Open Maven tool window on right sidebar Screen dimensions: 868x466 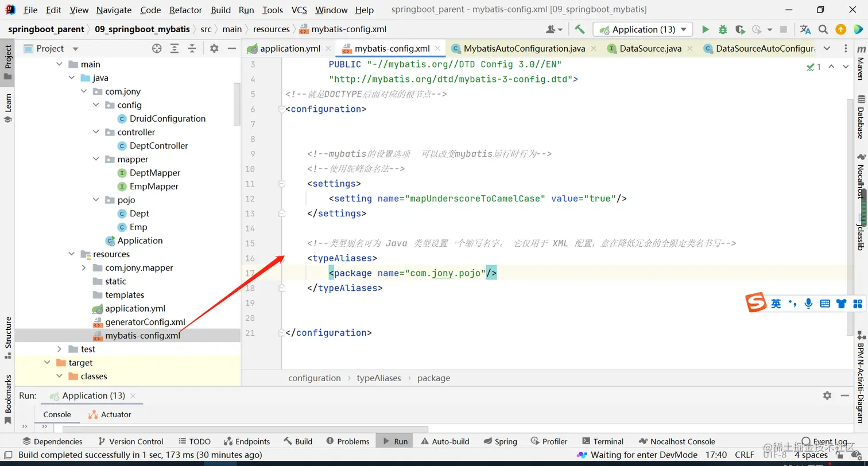click(x=861, y=64)
